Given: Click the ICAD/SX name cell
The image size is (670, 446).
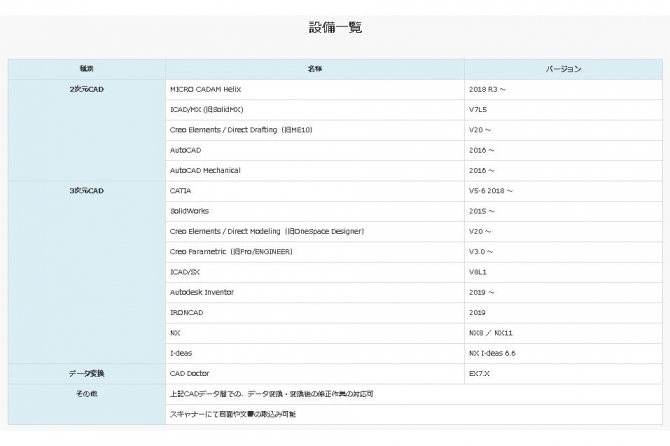Looking at the screenshot, I should tap(315, 272).
